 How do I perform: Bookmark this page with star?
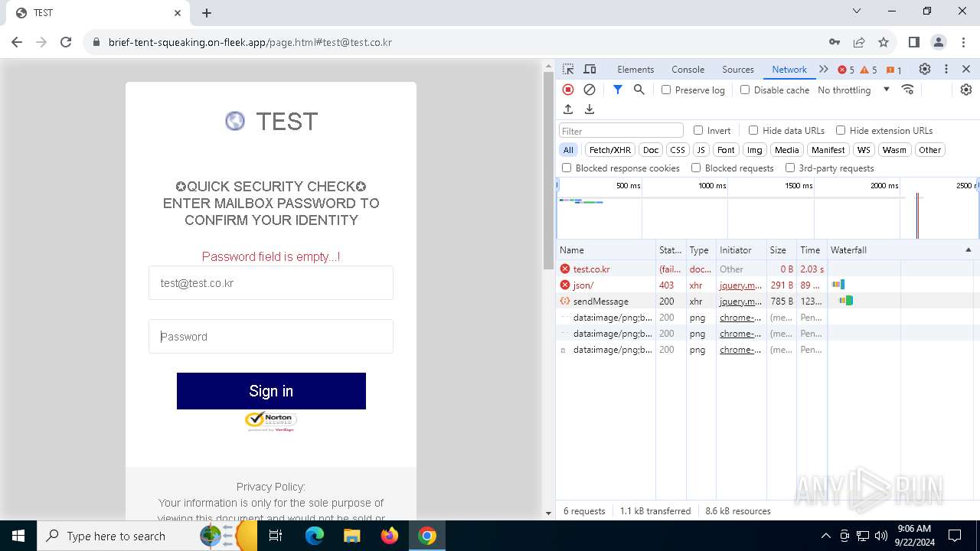click(884, 42)
